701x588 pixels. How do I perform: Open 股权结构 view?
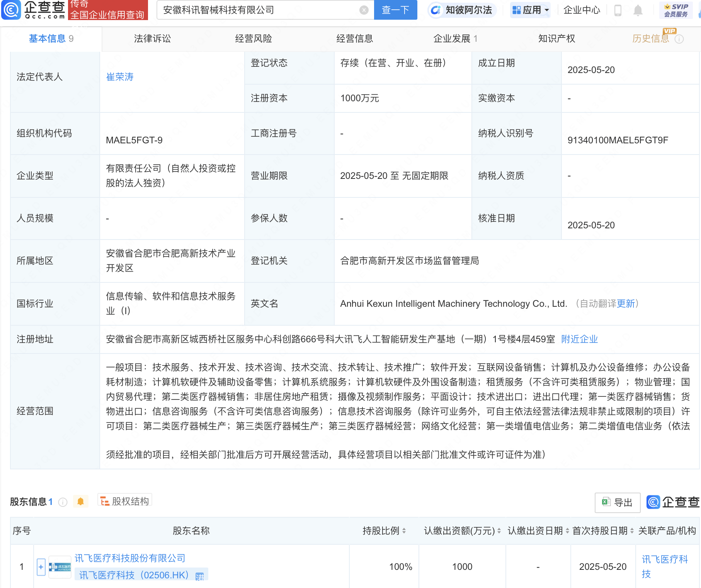(x=125, y=501)
